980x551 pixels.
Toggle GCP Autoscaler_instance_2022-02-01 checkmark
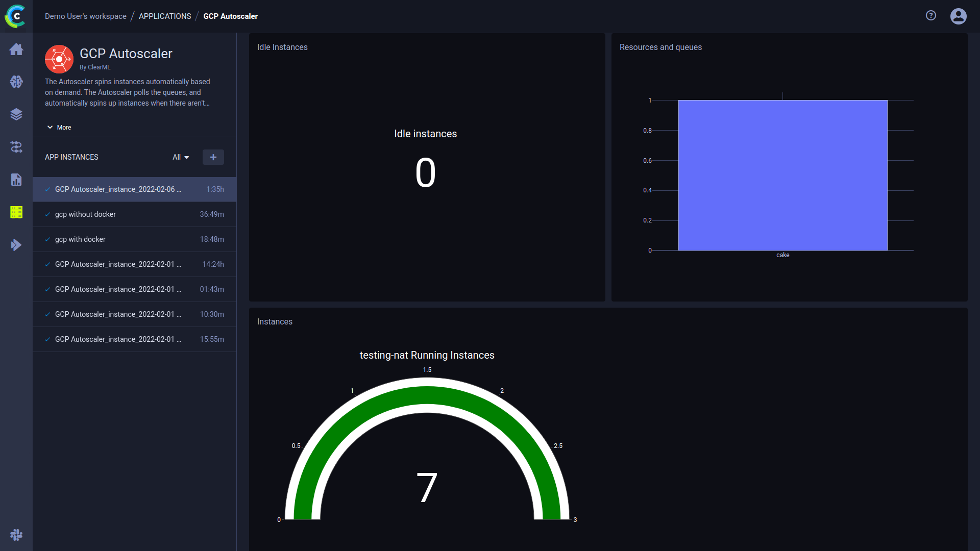tap(48, 264)
